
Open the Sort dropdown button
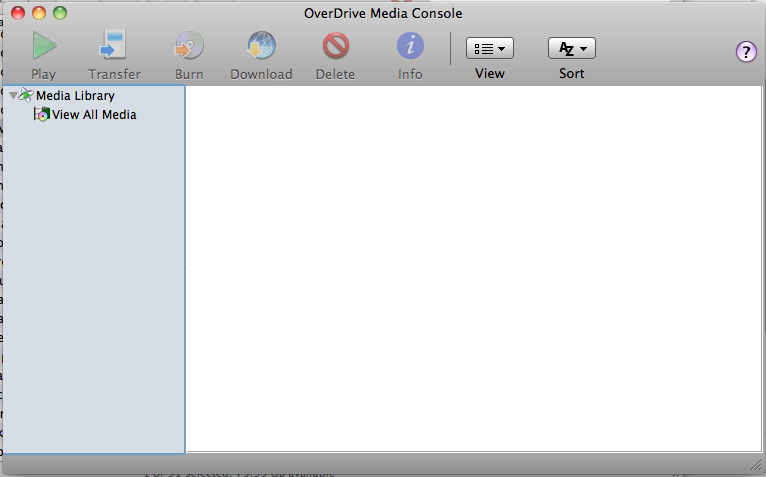[x=572, y=48]
